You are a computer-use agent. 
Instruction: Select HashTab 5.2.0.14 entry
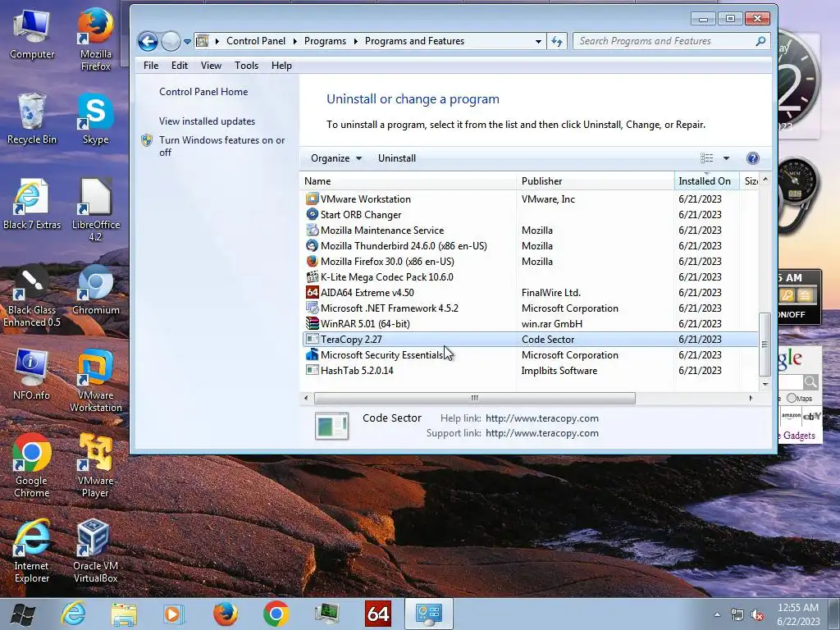pos(529,371)
